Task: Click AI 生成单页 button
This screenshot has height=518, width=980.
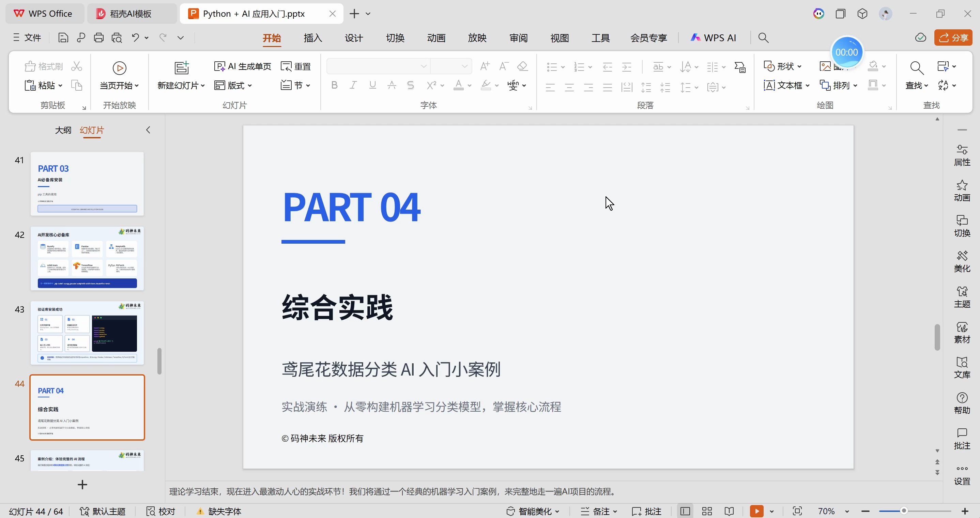Action: (242, 66)
